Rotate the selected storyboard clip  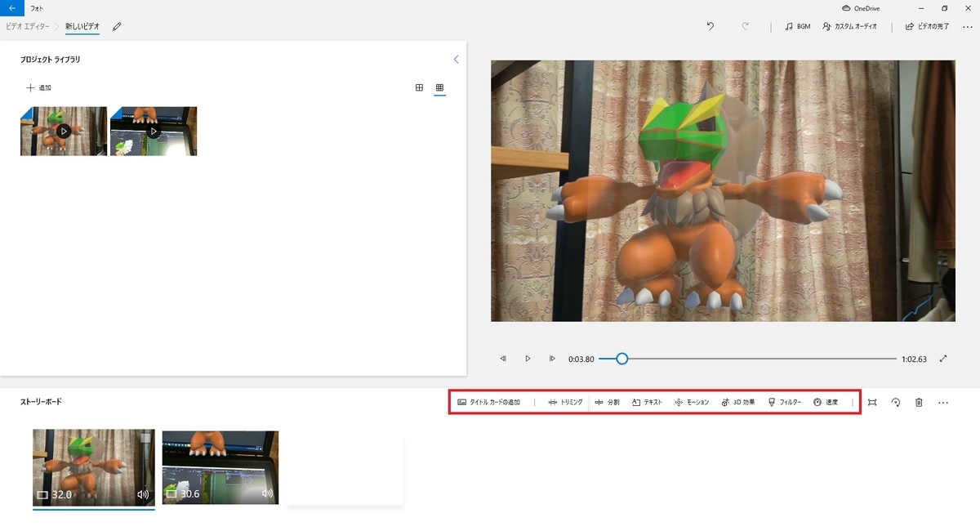[896, 402]
